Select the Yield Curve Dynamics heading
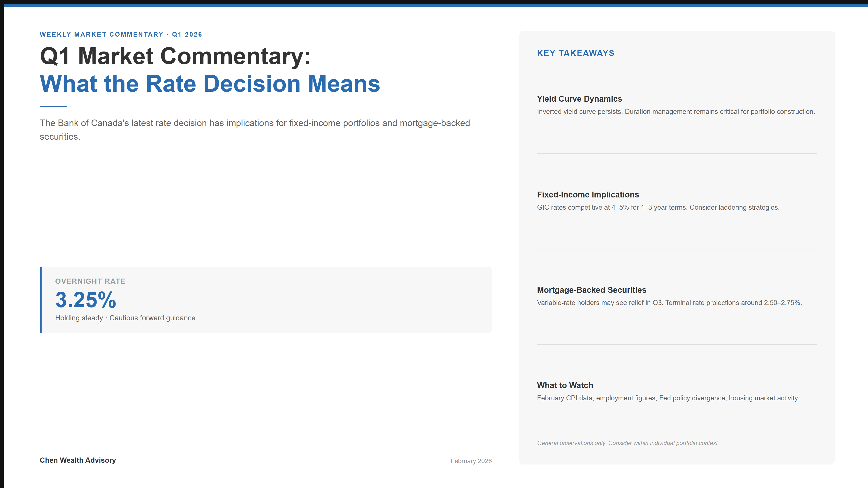The image size is (868, 488). click(x=580, y=99)
